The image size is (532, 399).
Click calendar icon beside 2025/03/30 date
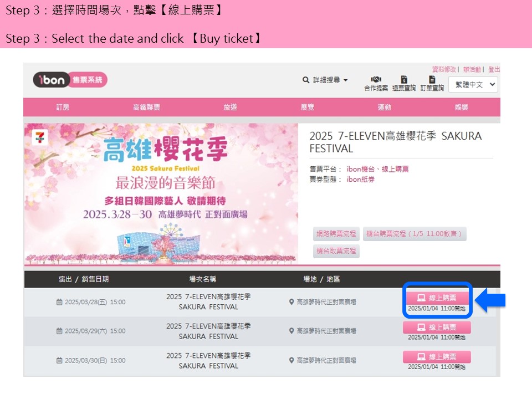(x=59, y=360)
